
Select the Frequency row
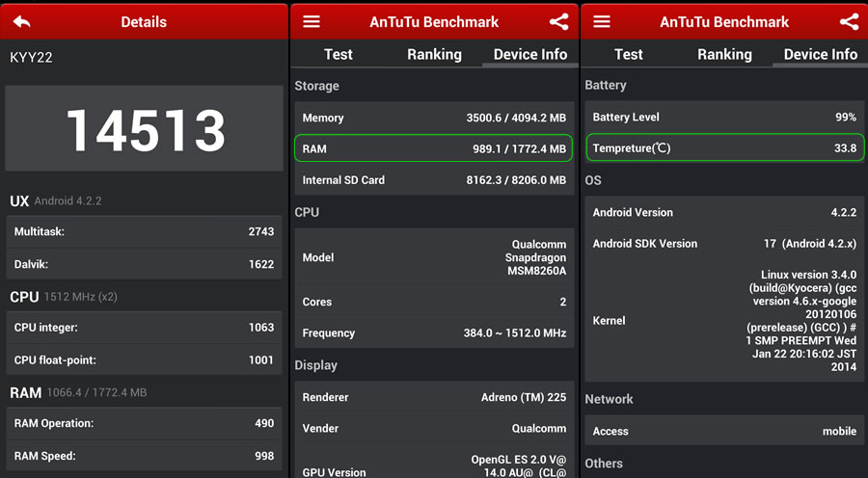click(434, 333)
